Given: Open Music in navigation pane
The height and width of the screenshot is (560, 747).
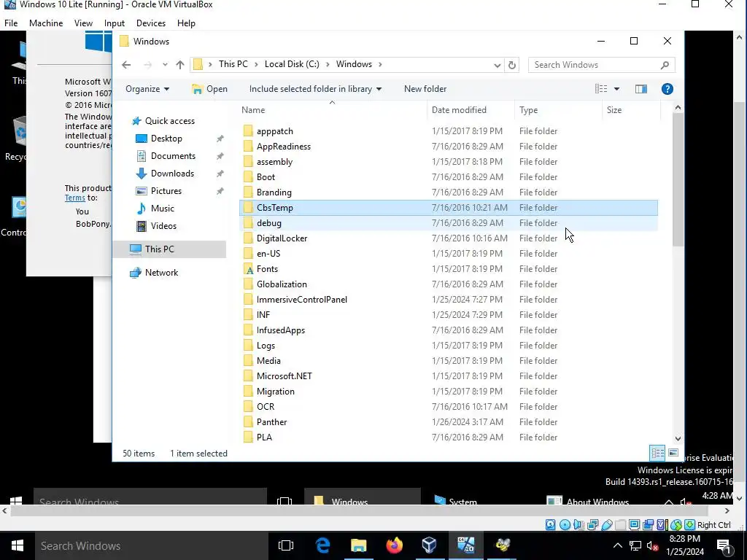Looking at the screenshot, I should pos(162,209).
